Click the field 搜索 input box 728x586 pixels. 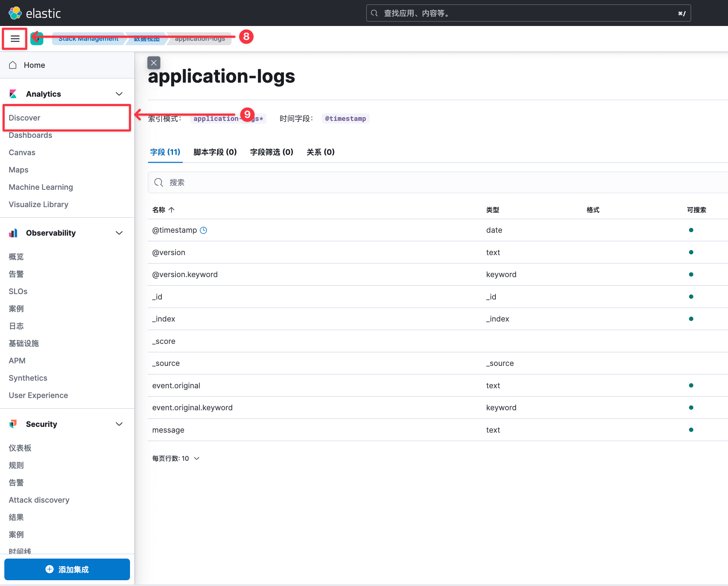pos(438,183)
